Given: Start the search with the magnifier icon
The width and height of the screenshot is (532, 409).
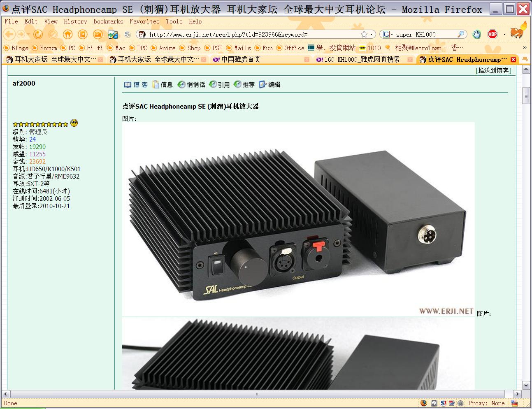Looking at the screenshot, I should point(461,35).
